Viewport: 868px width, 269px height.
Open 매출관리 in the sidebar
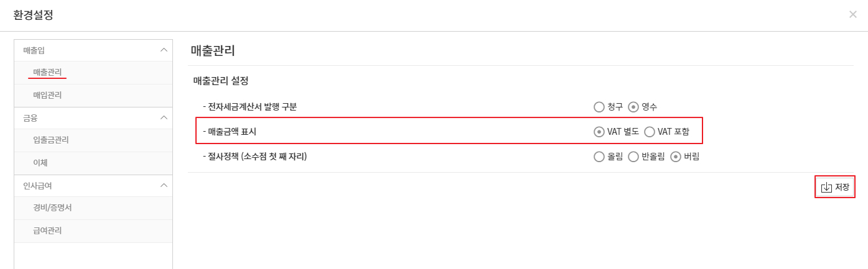[x=47, y=73]
